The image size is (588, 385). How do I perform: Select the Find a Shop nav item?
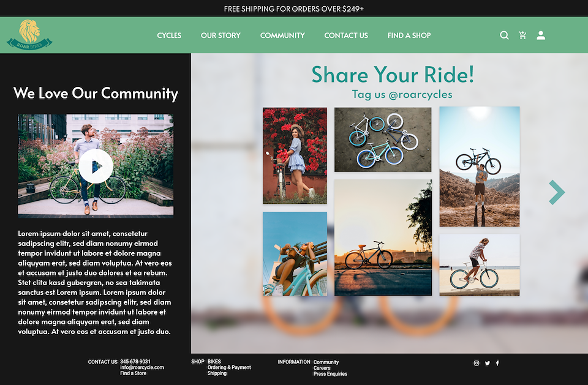click(409, 36)
